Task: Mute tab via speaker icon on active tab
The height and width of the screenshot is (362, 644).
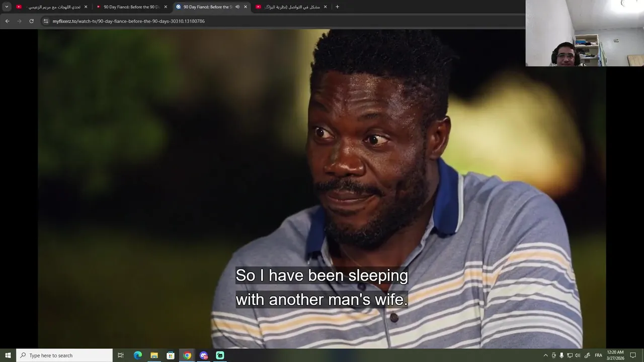Action: (x=237, y=7)
